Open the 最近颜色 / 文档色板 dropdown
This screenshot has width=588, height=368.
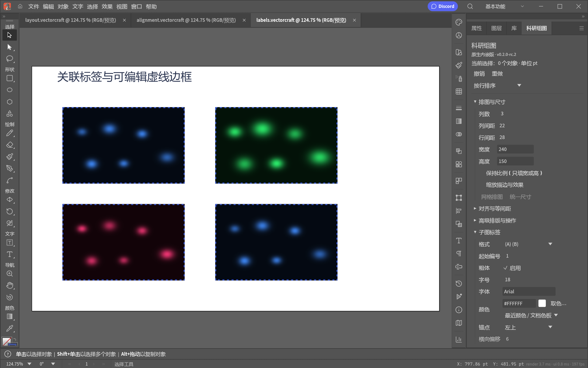(x=531, y=315)
